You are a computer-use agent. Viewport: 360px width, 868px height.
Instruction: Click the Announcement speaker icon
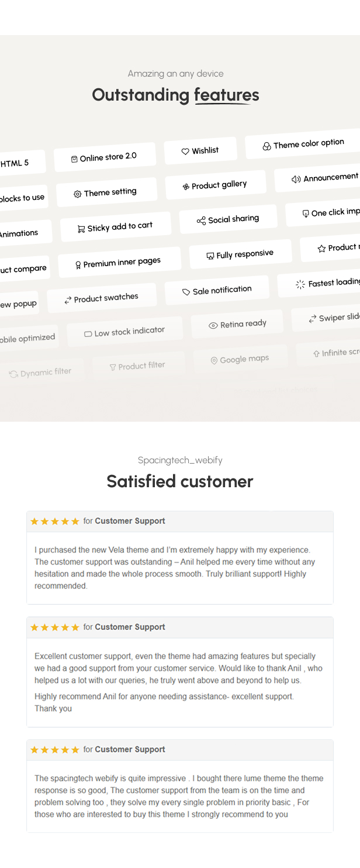(295, 177)
